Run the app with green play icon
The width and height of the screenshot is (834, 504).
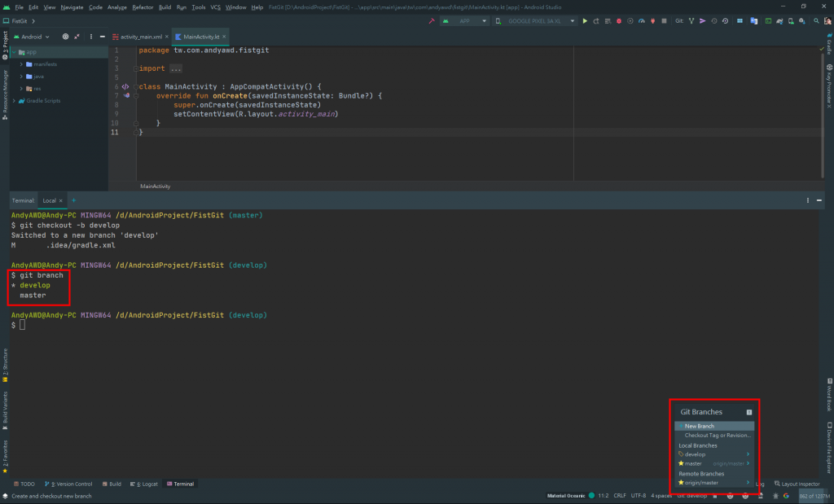tap(585, 21)
